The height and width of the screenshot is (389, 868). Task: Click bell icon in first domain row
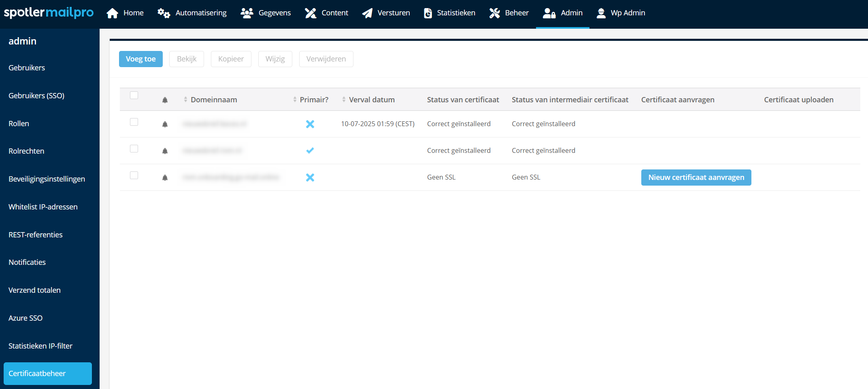pos(165,124)
